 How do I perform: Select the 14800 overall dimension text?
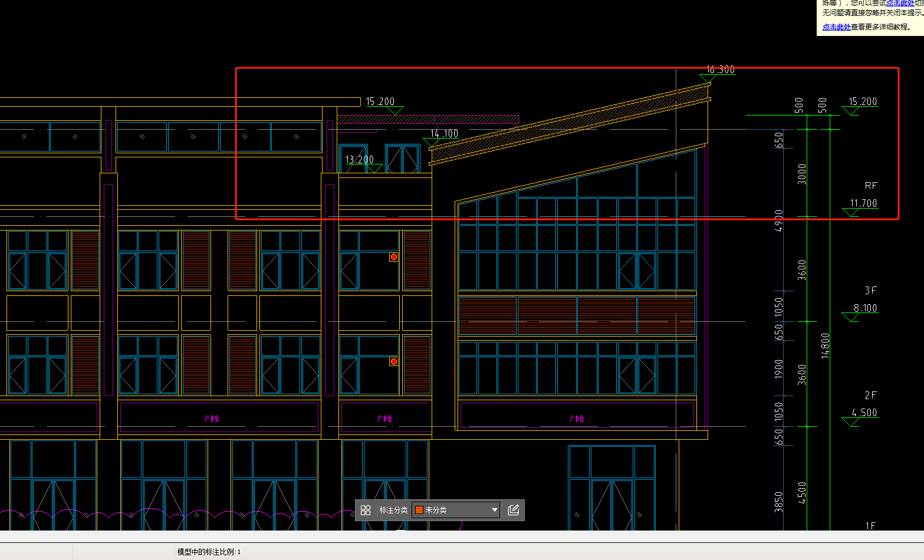(x=825, y=345)
